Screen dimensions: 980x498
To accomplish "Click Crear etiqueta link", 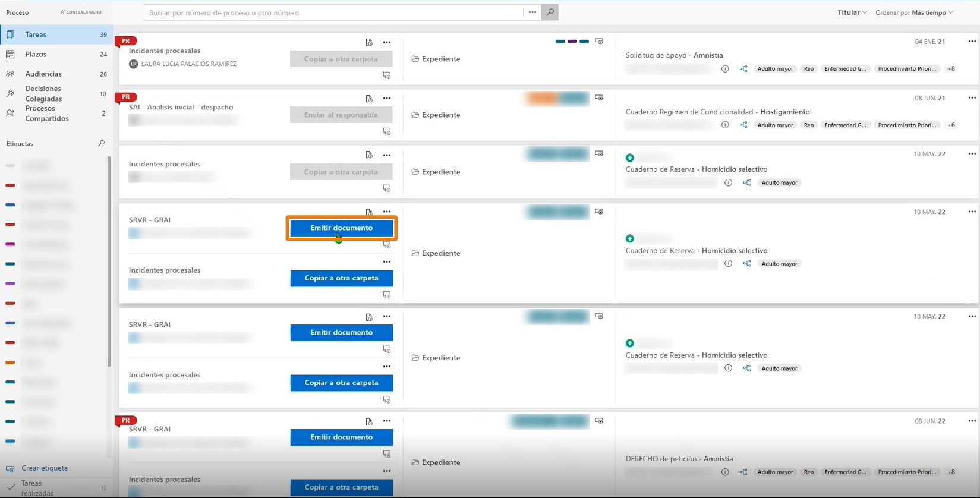I will [x=45, y=468].
